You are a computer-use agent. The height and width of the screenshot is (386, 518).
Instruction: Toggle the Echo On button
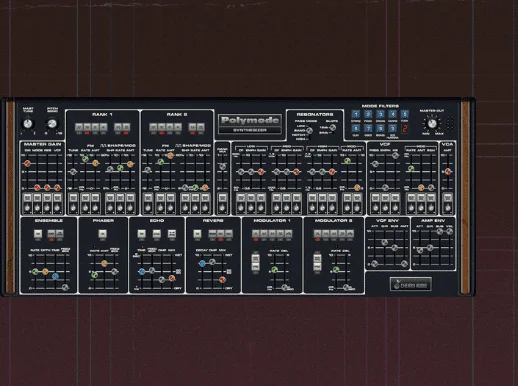[x=142, y=234]
